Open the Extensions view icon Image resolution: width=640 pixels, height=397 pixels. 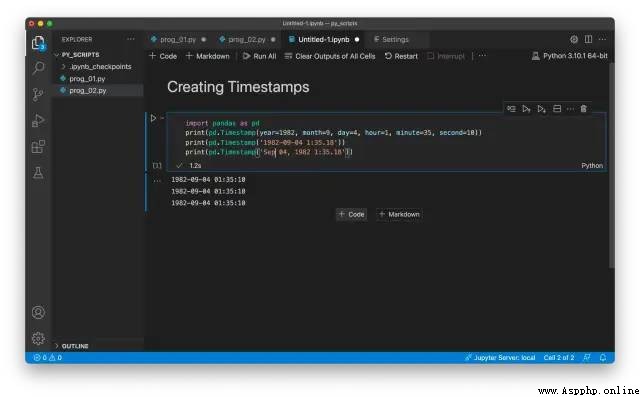pyautogui.click(x=38, y=146)
